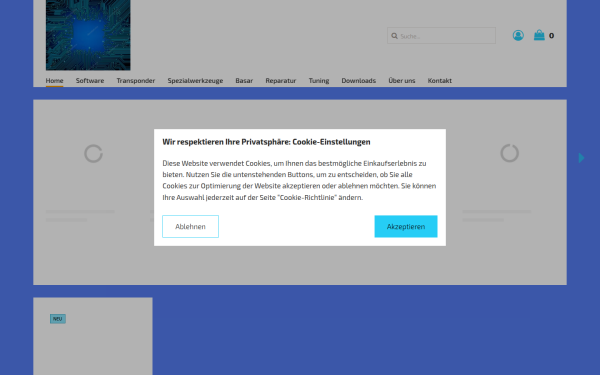Viewport: 600px width, 375px height.
Task: Open the Reparatur menu
Action: tap(281, 80)
